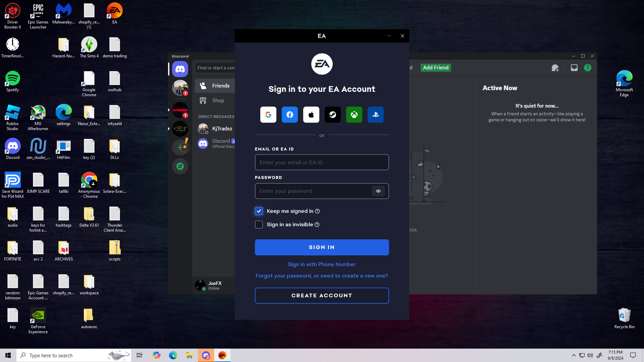
Task: Focus the email or EA ID field
Action: pyautogui.click(x=322, y=163)
